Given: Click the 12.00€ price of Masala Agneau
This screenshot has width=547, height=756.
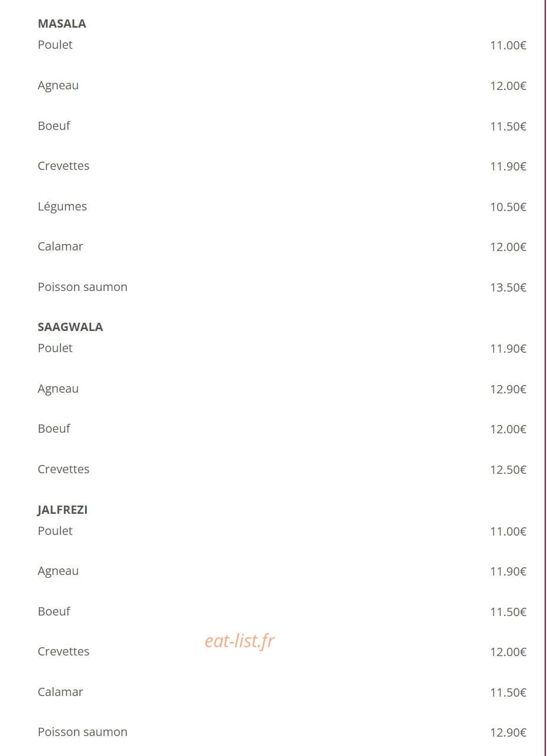Looking at the screenshot, I should (x=508, y=86).
